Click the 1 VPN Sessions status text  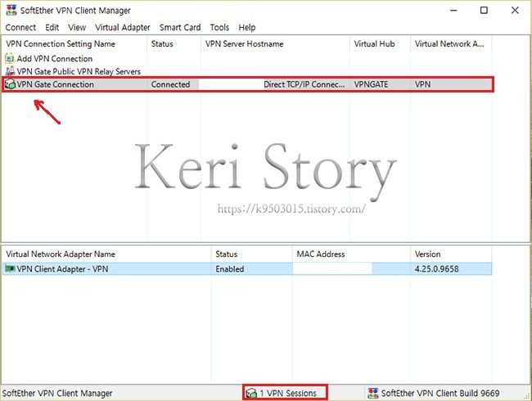pyautogui.click(x=288, y=393)
